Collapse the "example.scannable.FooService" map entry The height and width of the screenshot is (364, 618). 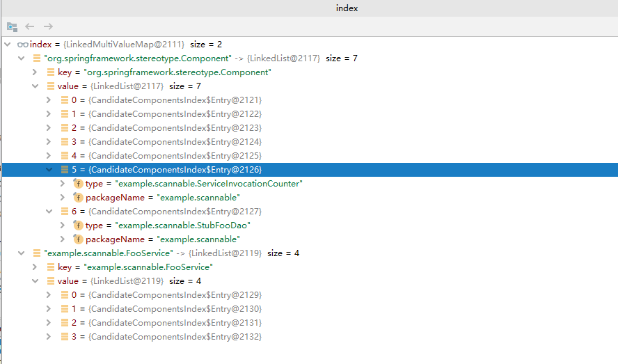point(21,253)
